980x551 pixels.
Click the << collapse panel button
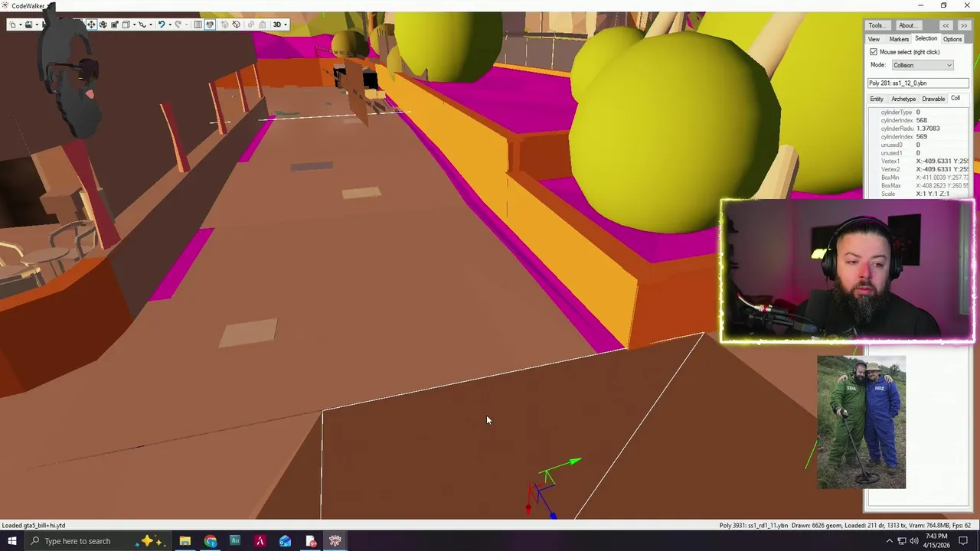[x=946, y=25]
